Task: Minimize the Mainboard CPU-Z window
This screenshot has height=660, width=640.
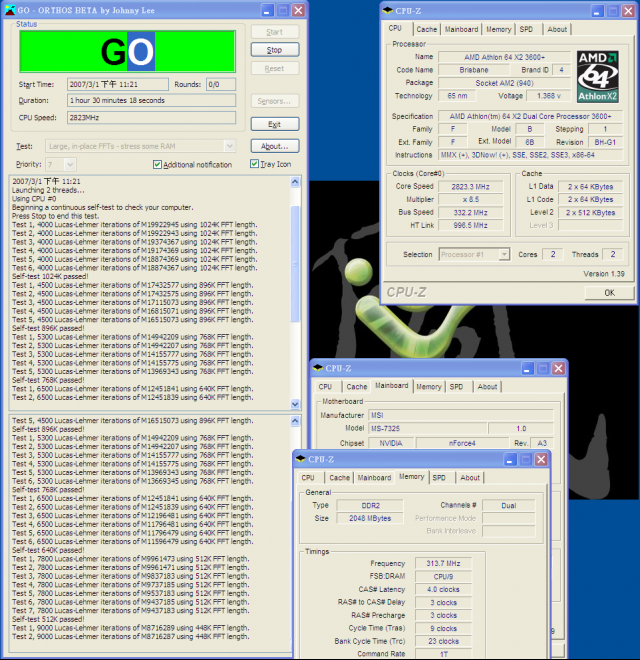Action: 527,369
